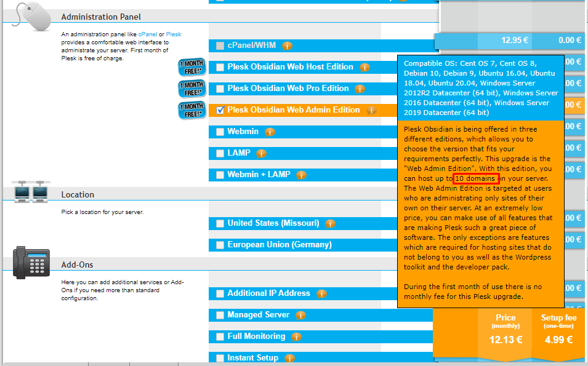Open info icon next to cPanel/WHM
Viewport: 588px width, 366px height.
click(288, 46)
